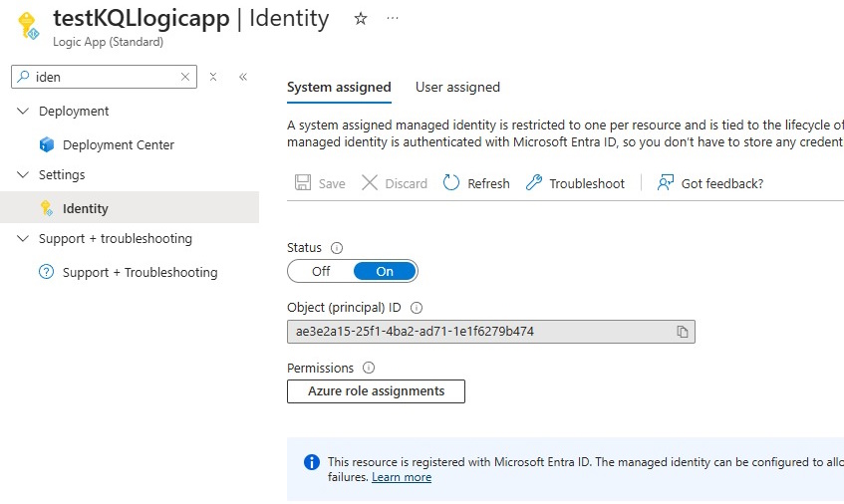The height and width of the screenshot is (504, 844).
Task: Switch to the User assigned tab
Action: [x=457, y=87]
